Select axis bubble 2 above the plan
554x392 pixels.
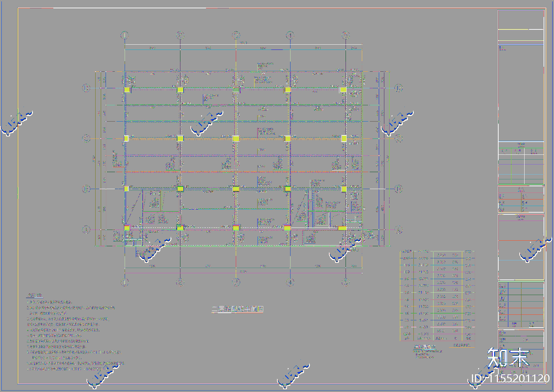[180, 35]
